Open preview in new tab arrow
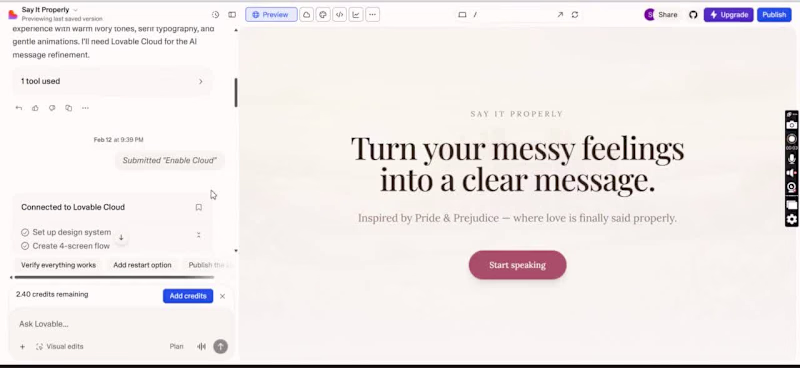 coord(560,15)
